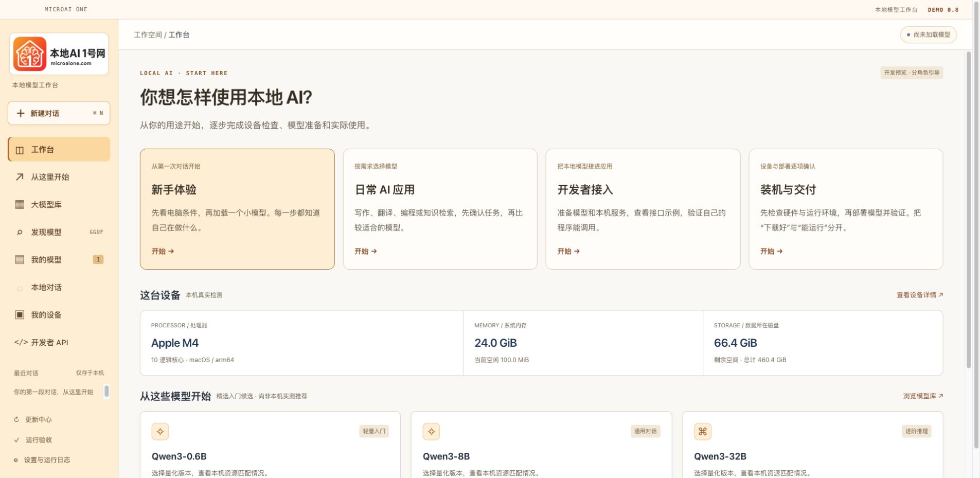Screen dimensions: 980x478
Task: Click the 本地AI 1号网 logo image
Action: (x=59, y=54)
